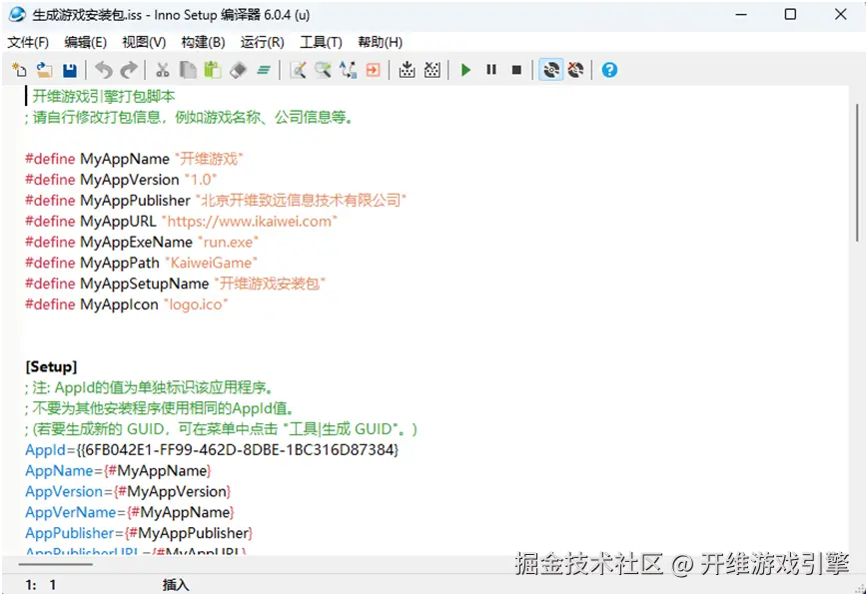Click the first comment line 开维游戏引擎打包脚本
The image size is (868, 596).
[104, 96]
